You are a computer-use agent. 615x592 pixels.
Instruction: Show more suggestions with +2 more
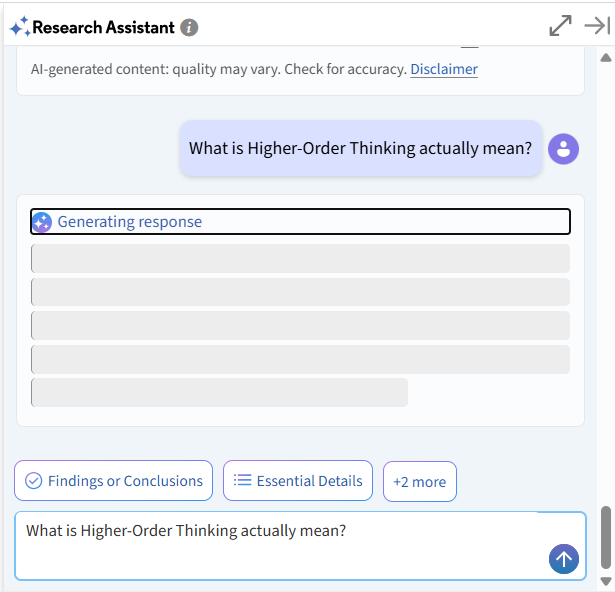420,482
